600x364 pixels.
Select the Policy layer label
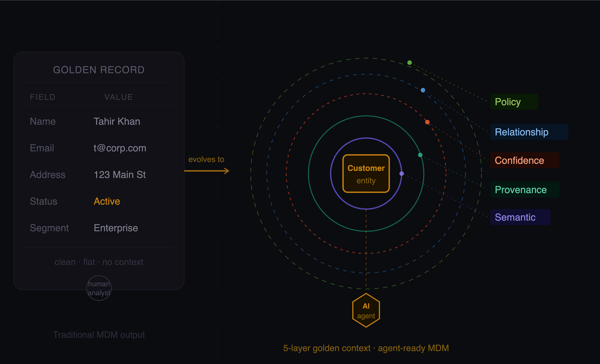[x=514, y=102]
